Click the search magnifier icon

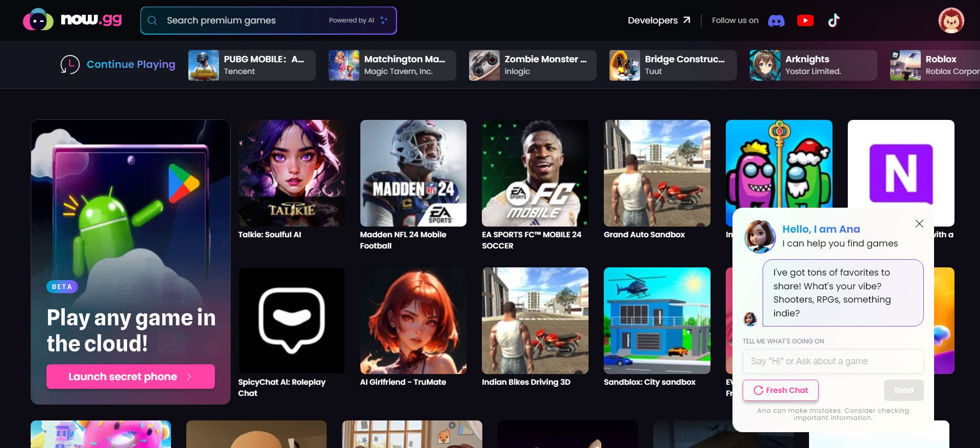[x=152, y=20]
